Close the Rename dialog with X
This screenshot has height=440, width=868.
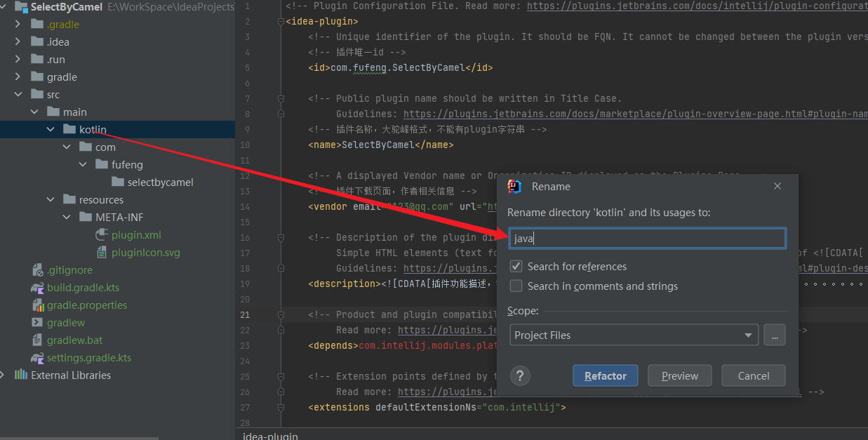[777, 186]
